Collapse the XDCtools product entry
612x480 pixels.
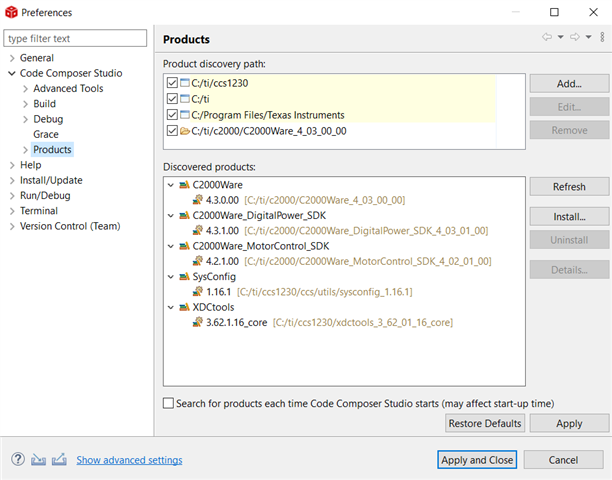tap(171, 307)
